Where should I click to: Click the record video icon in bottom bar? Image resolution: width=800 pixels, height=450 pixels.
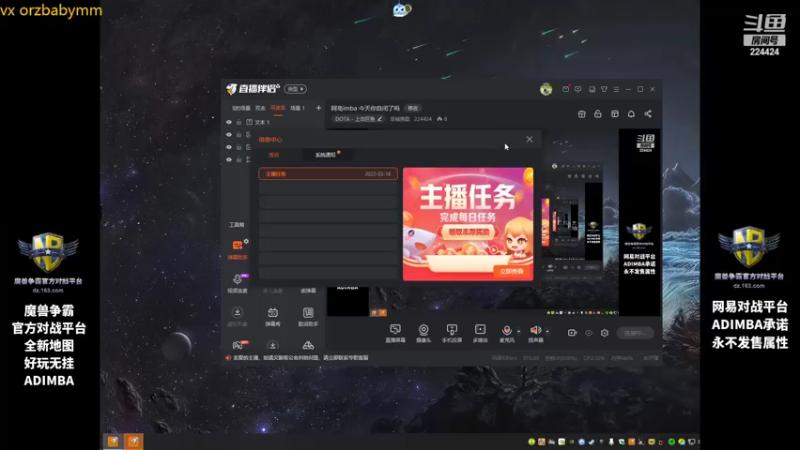tap(572, 333)
